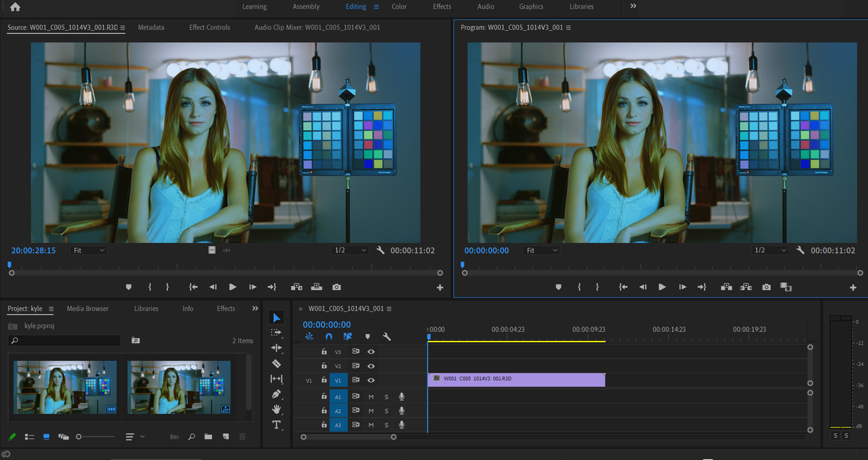Screen dimensions: 868x460
Task: Select the Track Select Forward tool
Action: 276,333
